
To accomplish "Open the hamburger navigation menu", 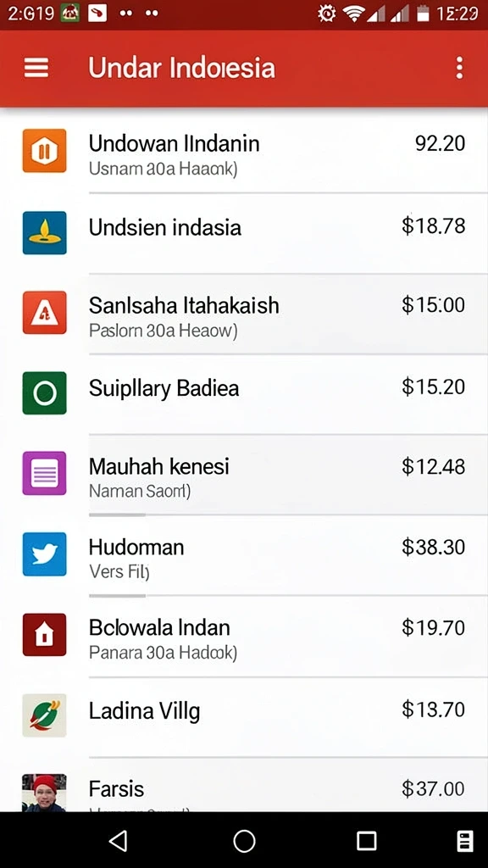I will pyautogui.click(x=36, y=68).
